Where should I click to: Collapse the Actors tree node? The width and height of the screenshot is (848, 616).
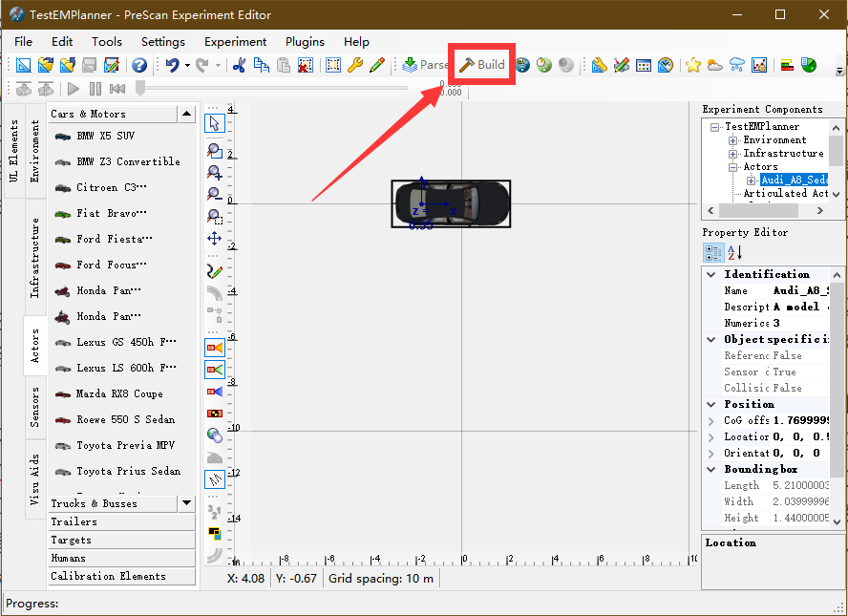pos(732,168)
